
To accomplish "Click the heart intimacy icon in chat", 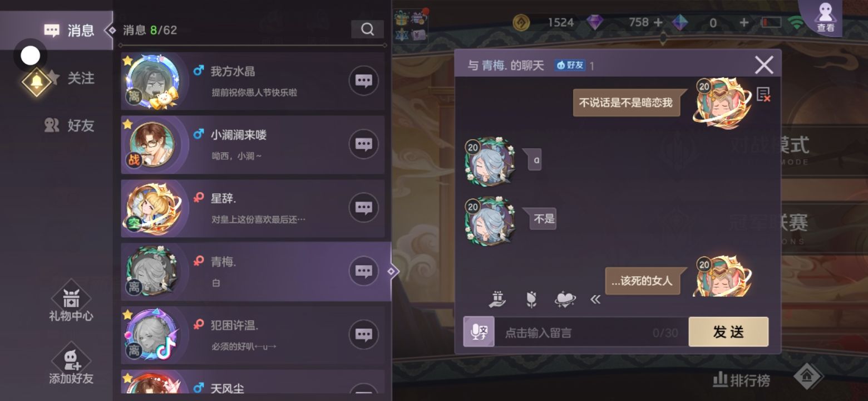I will [565, 300].
